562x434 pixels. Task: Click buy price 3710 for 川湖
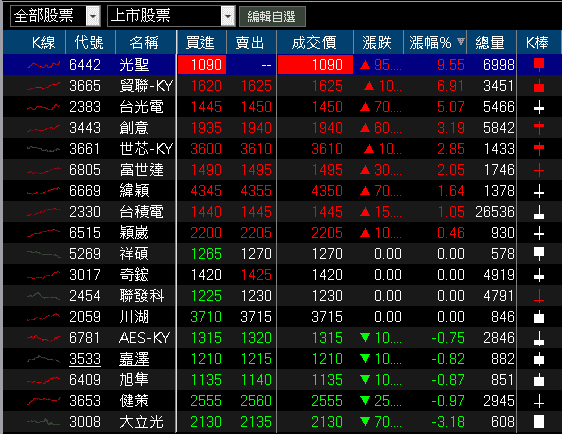(206, 317)
